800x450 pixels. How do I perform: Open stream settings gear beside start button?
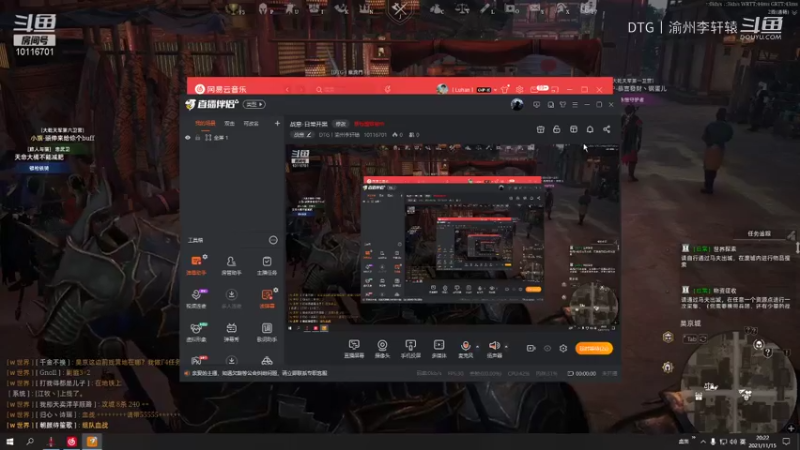(x=563, y=348)
